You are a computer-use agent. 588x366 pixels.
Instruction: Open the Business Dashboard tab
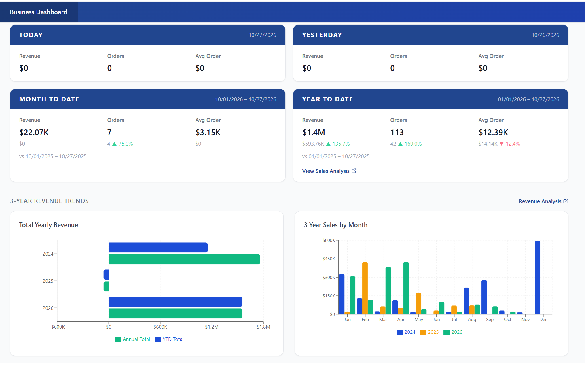pyautogui.click(x=39, y=12)
